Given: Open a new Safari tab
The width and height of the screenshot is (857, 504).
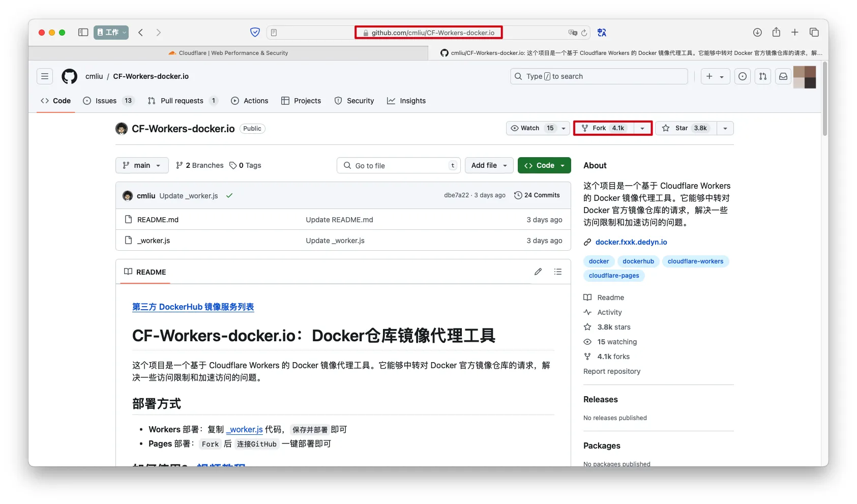Looking at the screenshot, I should 795,33.
